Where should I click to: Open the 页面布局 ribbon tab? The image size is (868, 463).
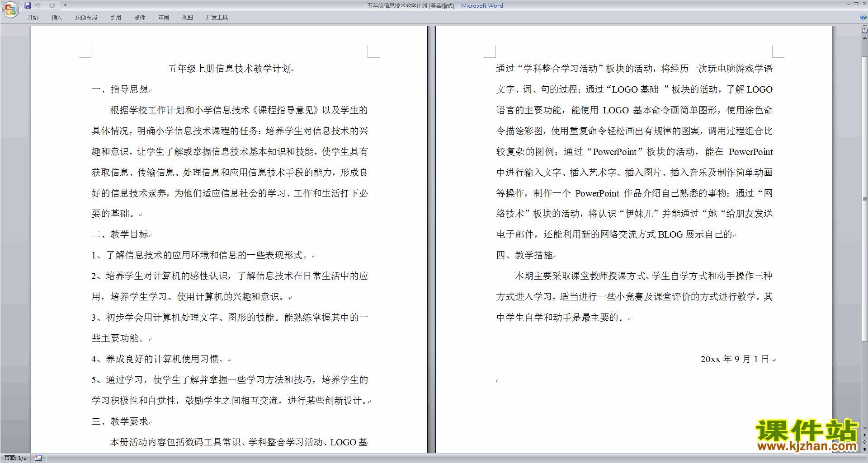[x=86, y=17]
